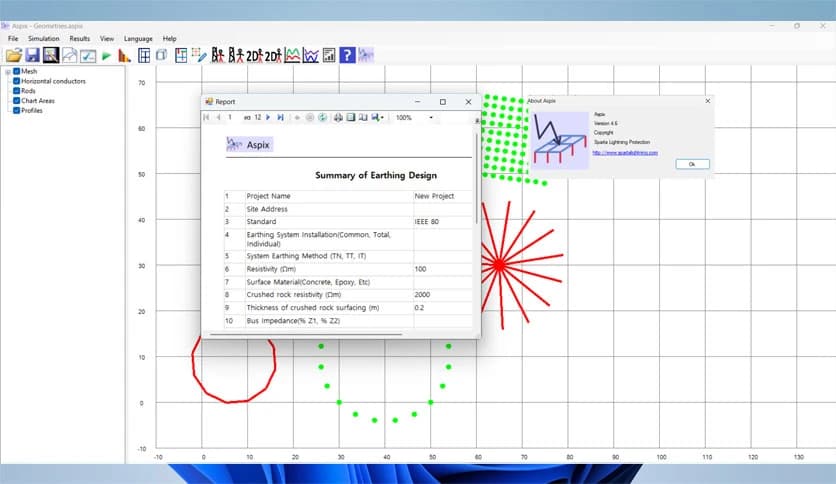
Task: Open the website link in About dialog
Action: [x=624, y=153]
